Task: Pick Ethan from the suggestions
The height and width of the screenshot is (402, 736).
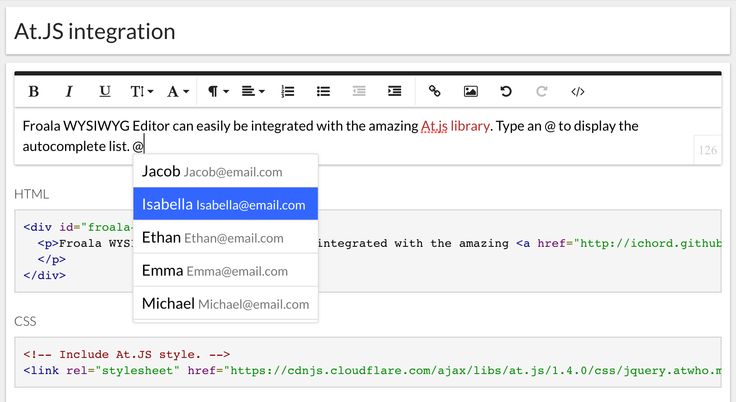Action: click(225, 237)
